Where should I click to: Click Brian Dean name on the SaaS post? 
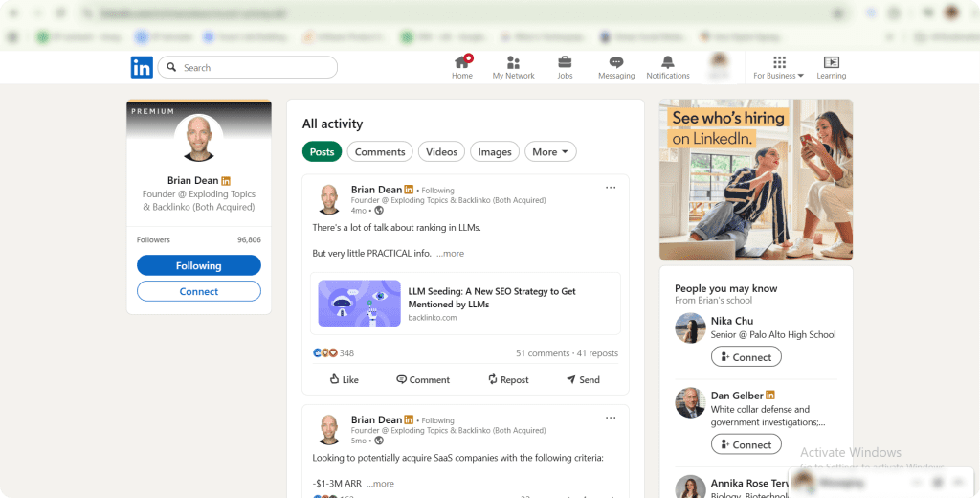click(x=376, y=419)
